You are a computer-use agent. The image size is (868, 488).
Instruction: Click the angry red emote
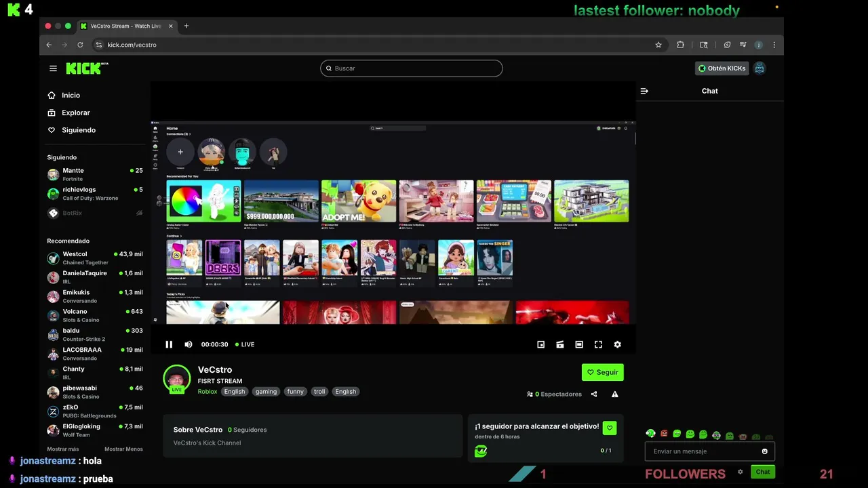[664, 434]
